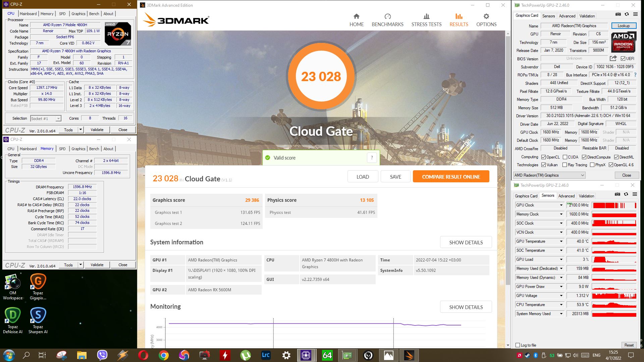Click the LOAD result button

point(363,177)
